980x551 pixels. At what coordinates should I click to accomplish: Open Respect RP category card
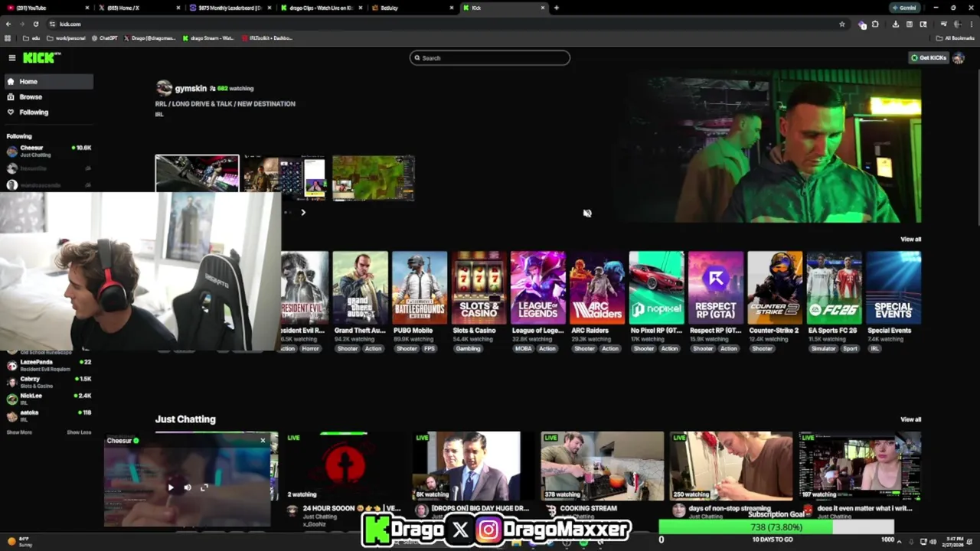[716, 288]
